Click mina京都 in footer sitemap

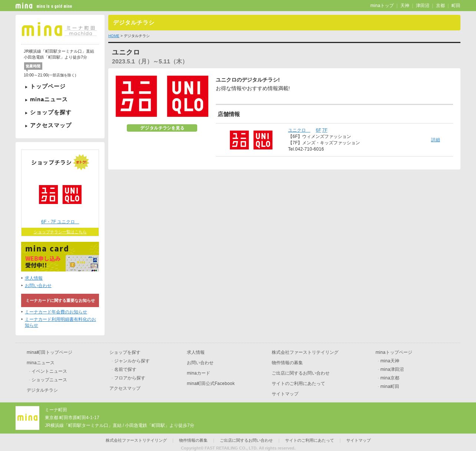390,378
